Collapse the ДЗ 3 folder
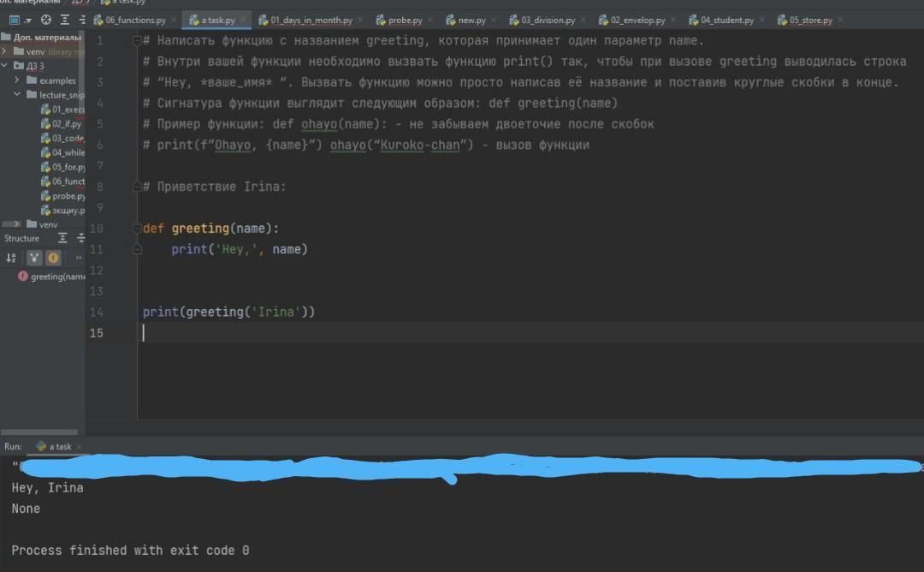This screenshot has width=924, height=572. click(x=5, y=65)
